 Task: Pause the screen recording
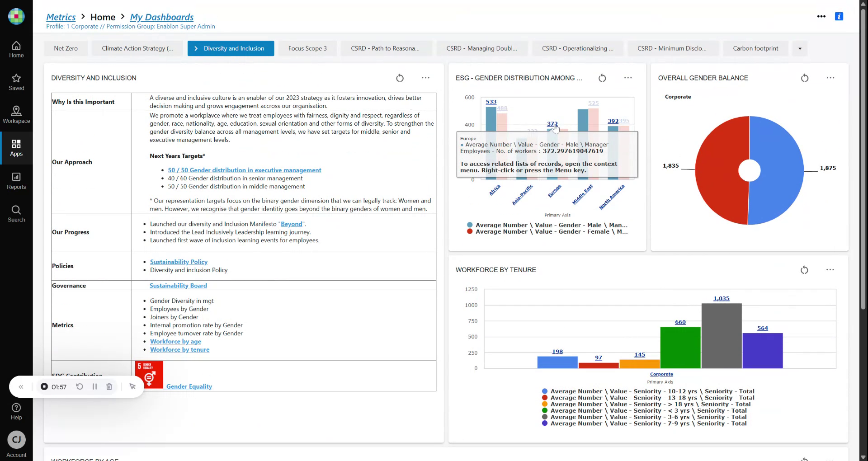coord(94,387)
